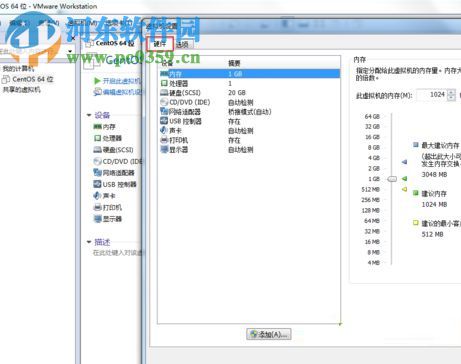Screen dimensions: 461x364
Task: Click the blue maximum recommended memory marker
Action: point(404,162)
